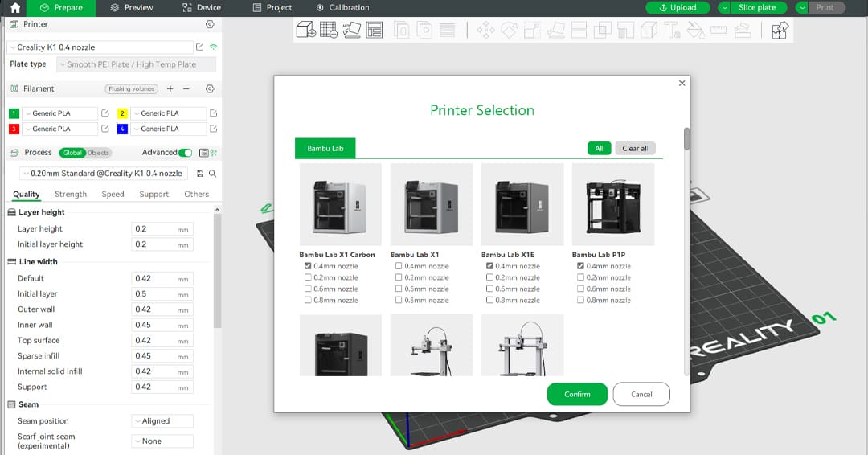Screen dimensions: 868x455
Task: Click the Text shape tool in toolbar
Action: click(671, 30)
